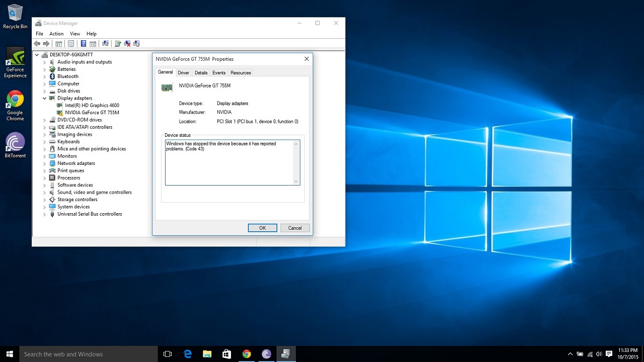Open the View menu in Device Manager
Screen dimensions: 644x362
75,34
